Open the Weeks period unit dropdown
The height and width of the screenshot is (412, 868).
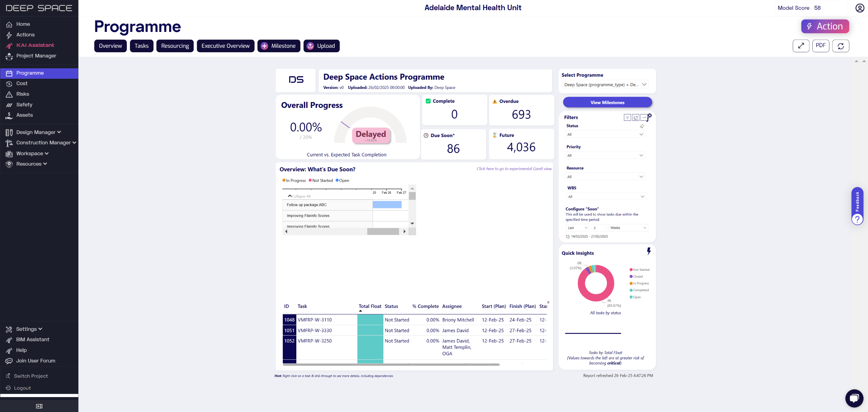tap(628, 228)
